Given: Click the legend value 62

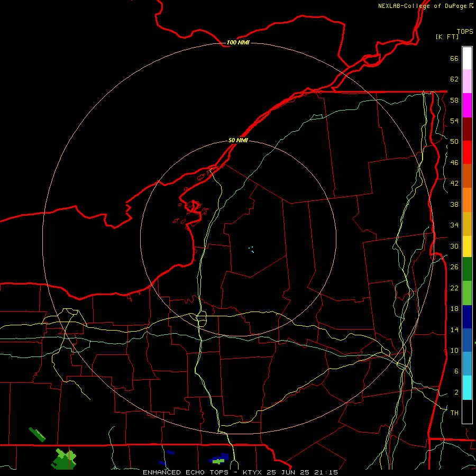Looking at the screenshot, I should [454, 79].
